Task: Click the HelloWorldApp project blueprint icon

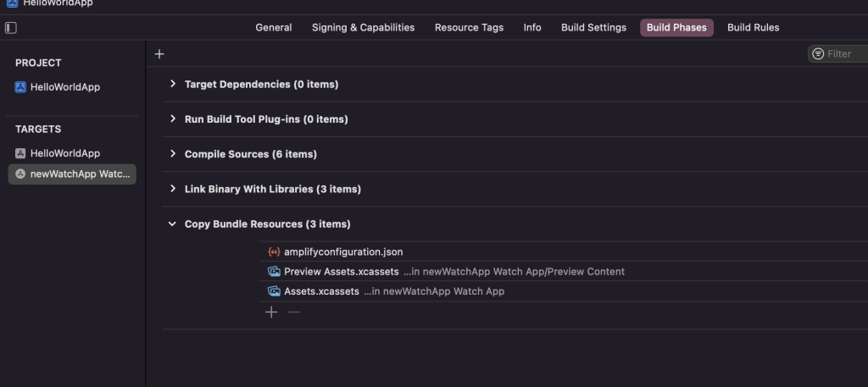Action: (x=20, y=86)
